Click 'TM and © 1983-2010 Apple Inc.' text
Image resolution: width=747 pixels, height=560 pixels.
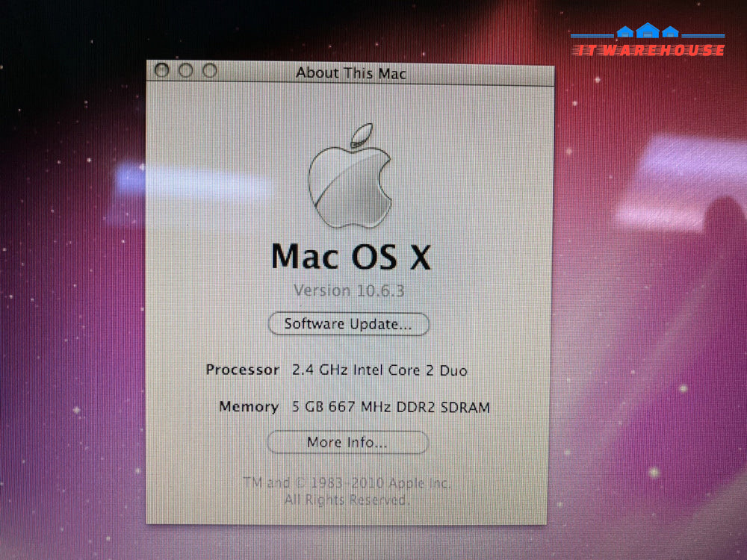tap(347, 482)
